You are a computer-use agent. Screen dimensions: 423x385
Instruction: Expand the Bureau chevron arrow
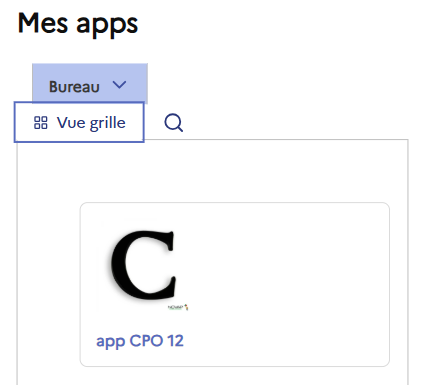tap(119, 85)
